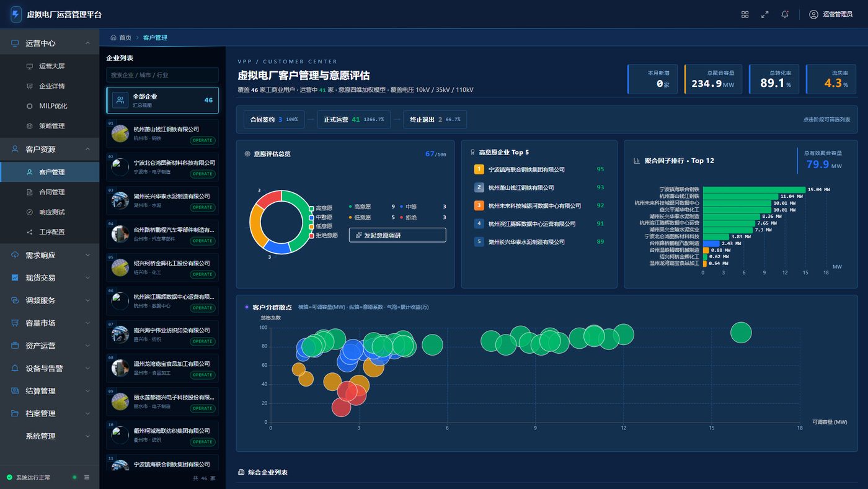Click the group icon in 全部企业 card

pyautogui.click(x=120, y=100)
